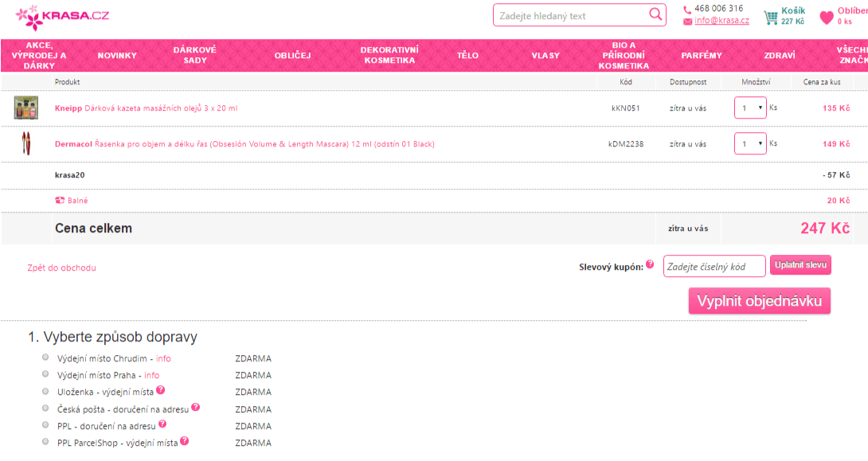Open Novinky menu item
Image resolution: width=868 pixels, height=461 pixels.
[x=117, y=56]
